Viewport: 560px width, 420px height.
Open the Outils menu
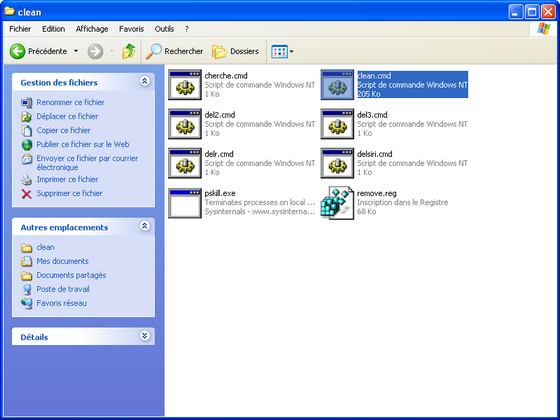[x=164, y=29]
